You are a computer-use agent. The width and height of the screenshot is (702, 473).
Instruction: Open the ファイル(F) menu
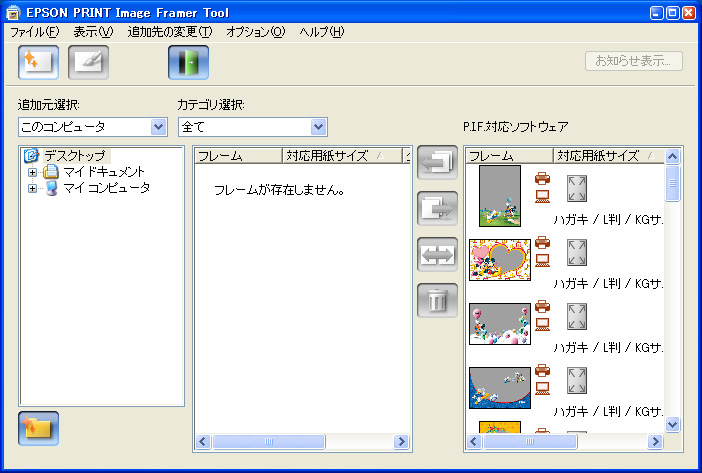[34, 32]
